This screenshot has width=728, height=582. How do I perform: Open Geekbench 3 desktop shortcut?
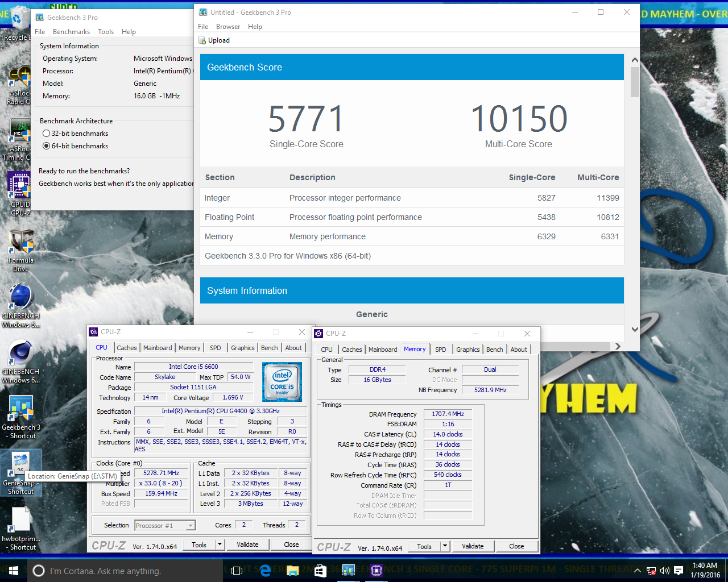(21, 417)
